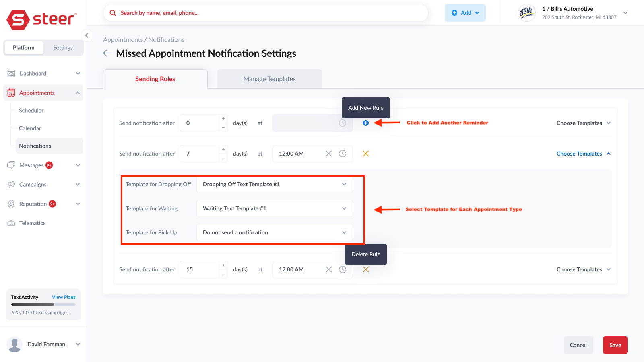Open Messages from the sidebar
The height and width of the screenshot is (362, 644).
coord(12,165)
